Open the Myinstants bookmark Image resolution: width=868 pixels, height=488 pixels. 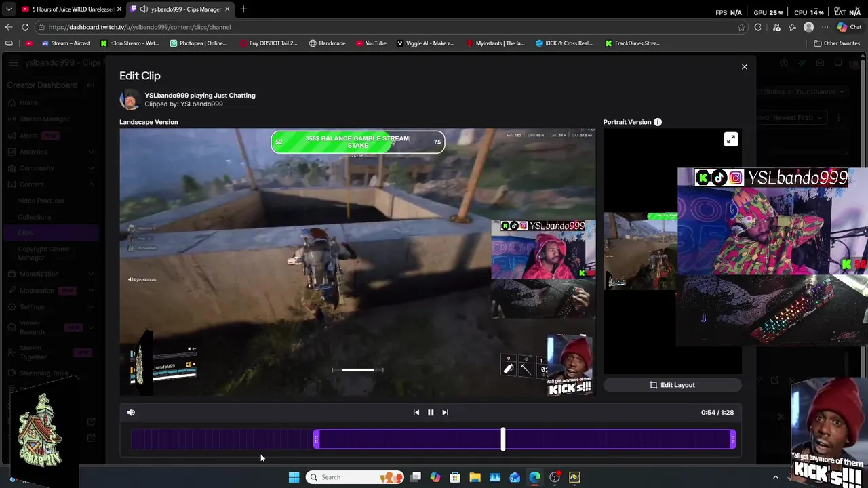point(495,43)
